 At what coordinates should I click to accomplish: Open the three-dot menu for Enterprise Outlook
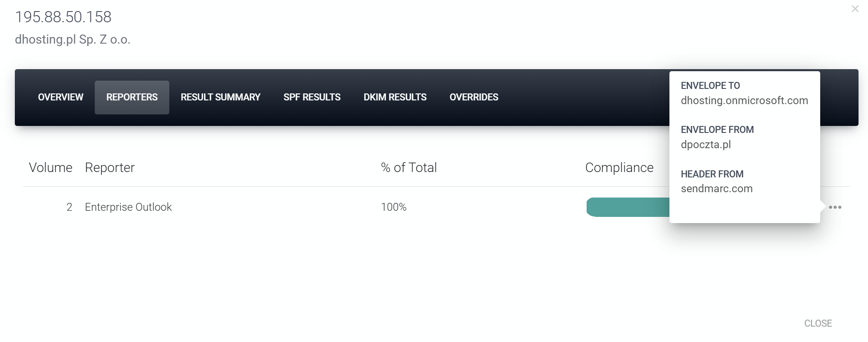point(835,207)
